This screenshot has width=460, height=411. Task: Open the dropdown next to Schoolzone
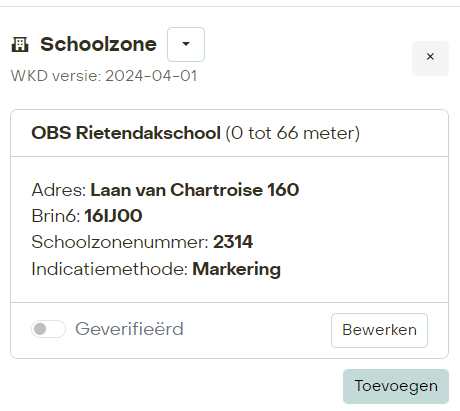[186, 44]
